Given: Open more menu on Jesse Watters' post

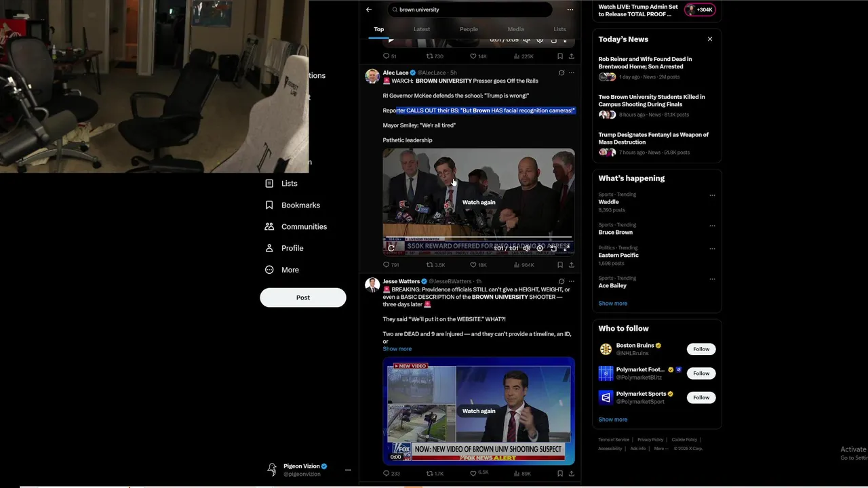Looking at the screenshot, I should [x=571, y=281].
